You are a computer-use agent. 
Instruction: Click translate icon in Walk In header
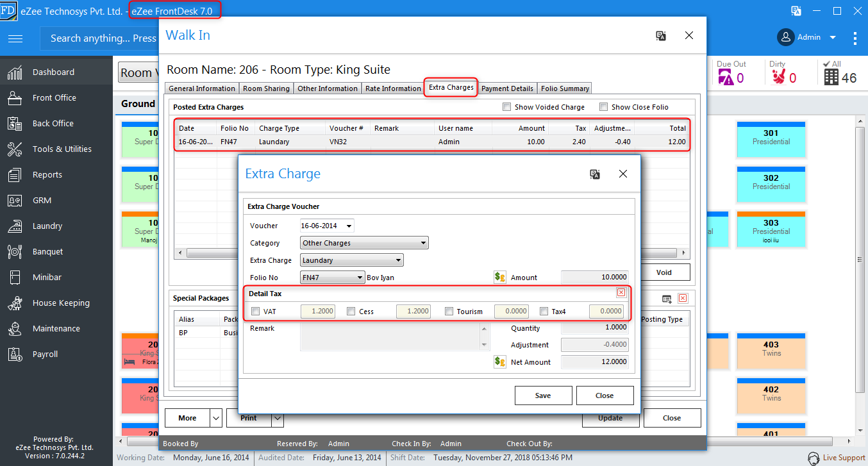(x=661, y=36)
